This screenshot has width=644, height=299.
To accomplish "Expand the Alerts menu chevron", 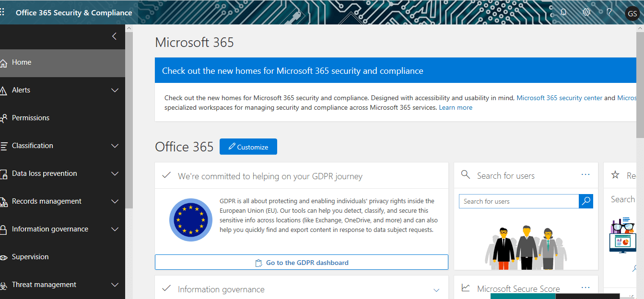I will click(x=115, y=90).
